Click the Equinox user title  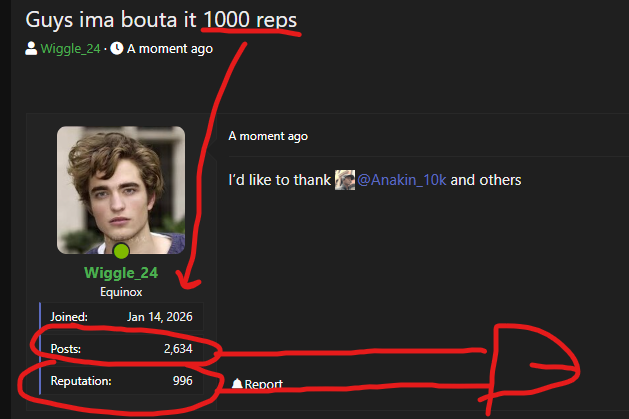tap(121, 292)
